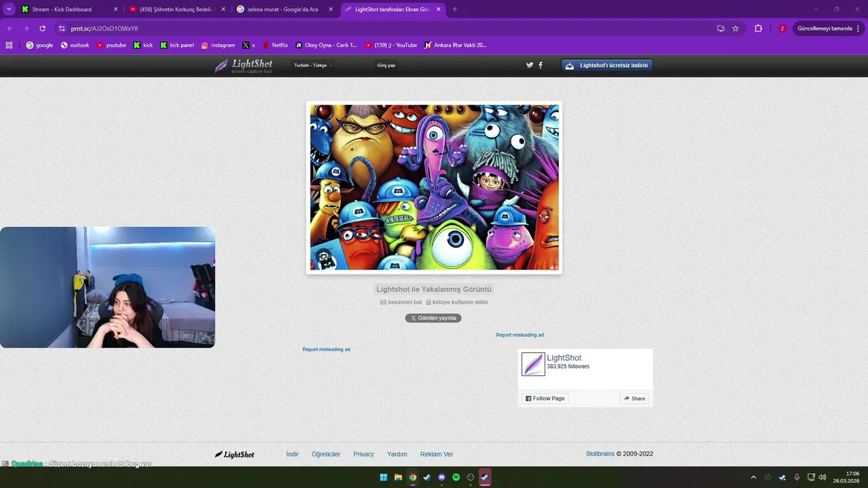Click the browser forward arrow
868x488 pixels.
click(x=26, y=28)
